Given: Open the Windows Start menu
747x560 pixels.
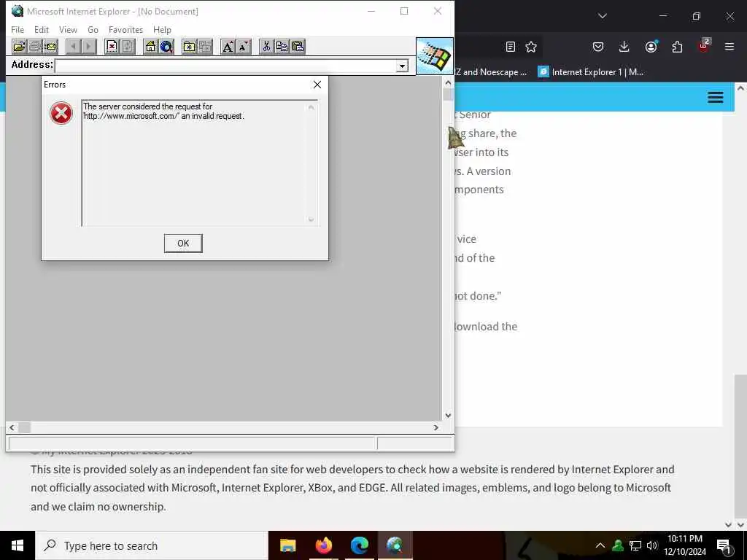Looking at the screenshot, I should point(18,545).
